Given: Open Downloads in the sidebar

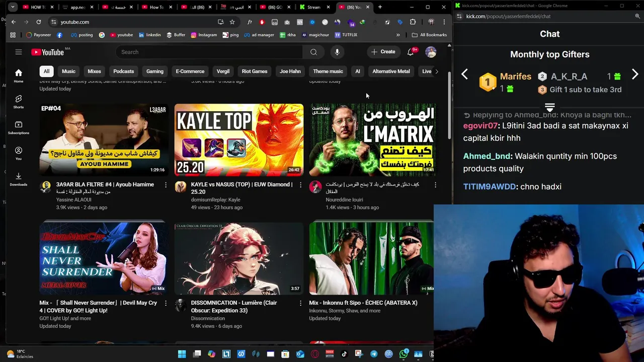Looking at the screenshot, I should (x=19, y=179).
